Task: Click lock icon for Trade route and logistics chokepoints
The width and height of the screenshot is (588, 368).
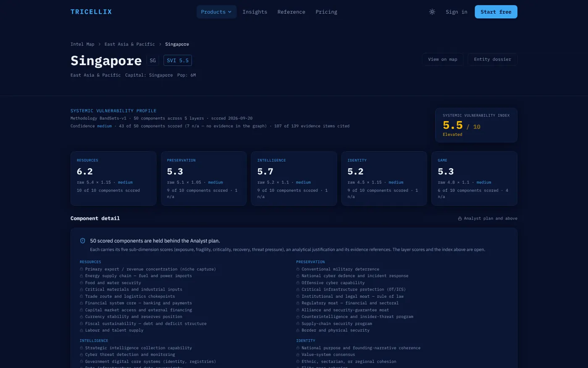Action: [81, 297]
